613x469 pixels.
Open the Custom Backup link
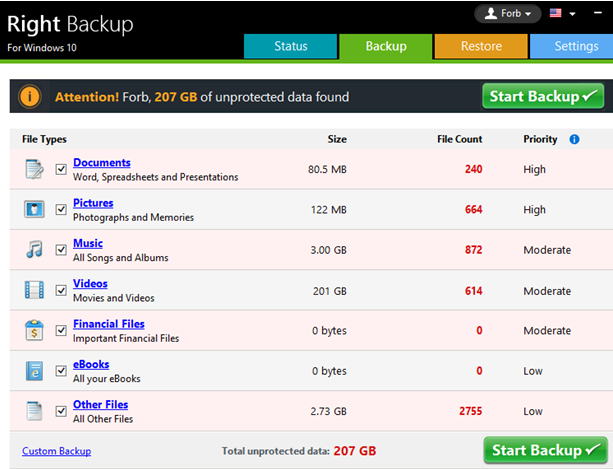click(x=56, y=451)
